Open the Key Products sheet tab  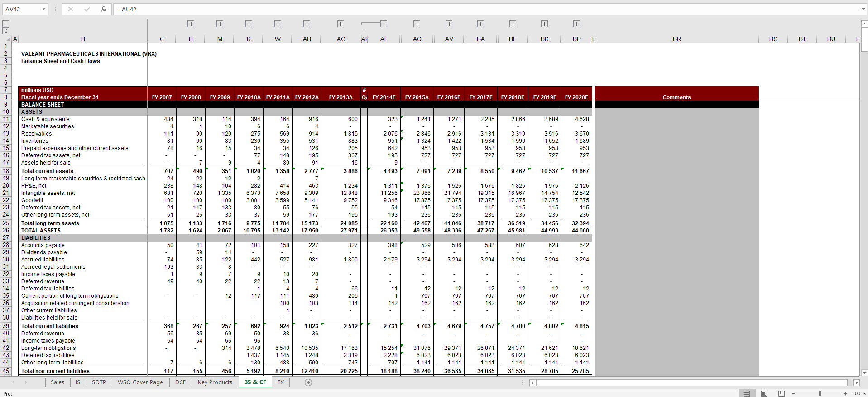215,382
